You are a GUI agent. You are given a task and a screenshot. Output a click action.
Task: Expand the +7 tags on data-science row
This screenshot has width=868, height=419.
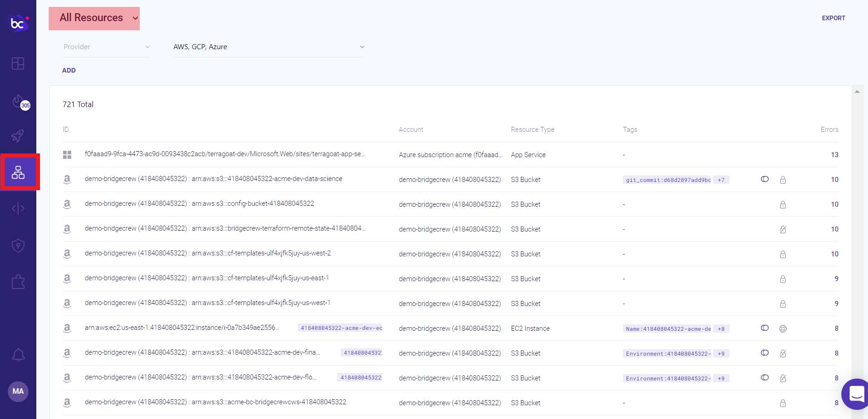[721, 180]
